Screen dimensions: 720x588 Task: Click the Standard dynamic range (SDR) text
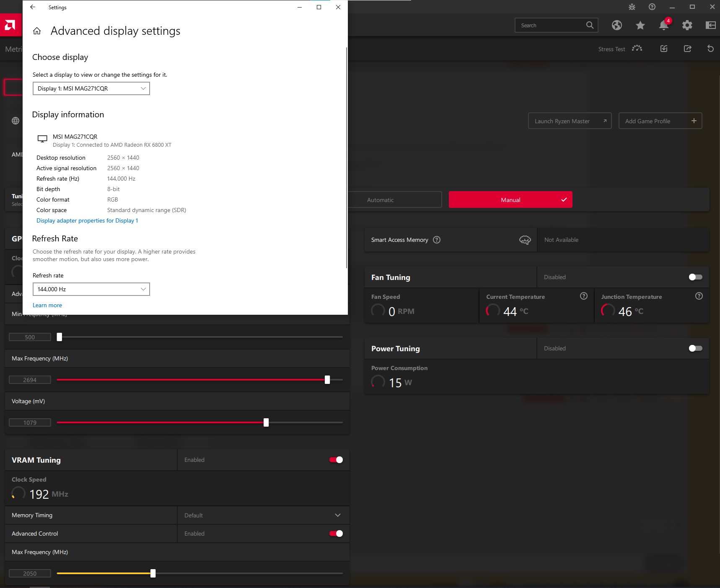(x=147, y=210)
